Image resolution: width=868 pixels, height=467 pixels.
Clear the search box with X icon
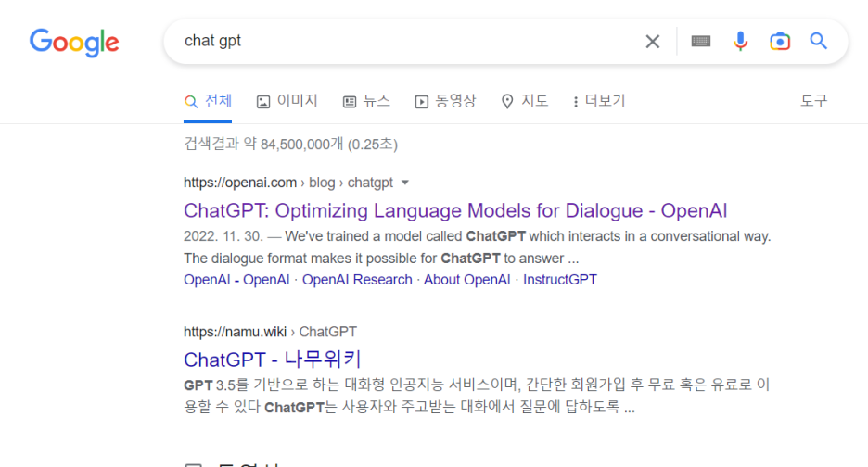click(653, 42)
